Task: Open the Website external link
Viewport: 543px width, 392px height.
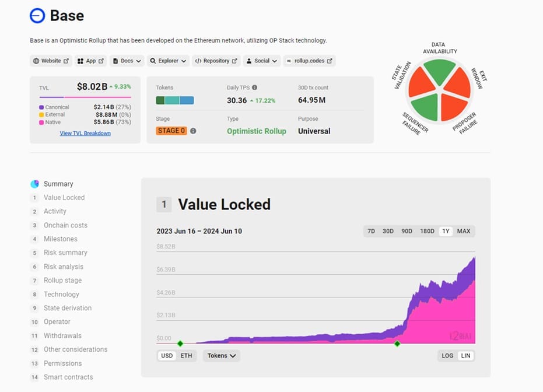Action: click(x=51, y=61)
